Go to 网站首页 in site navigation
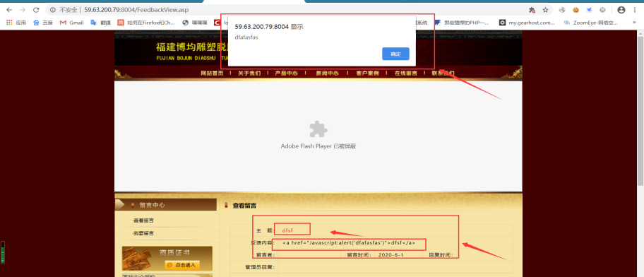This screenshot has height=277, width=644. pyautogui.click(x=212, y=73)
